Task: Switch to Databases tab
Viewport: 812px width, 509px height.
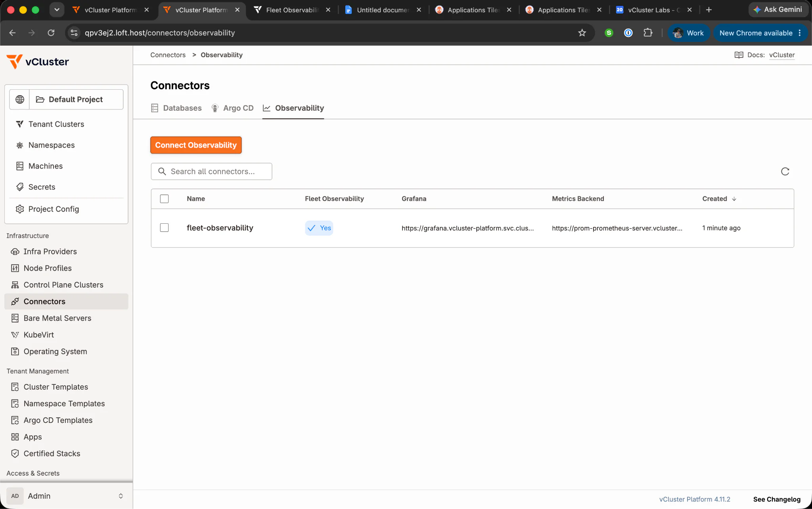Action: coord(176,108)
